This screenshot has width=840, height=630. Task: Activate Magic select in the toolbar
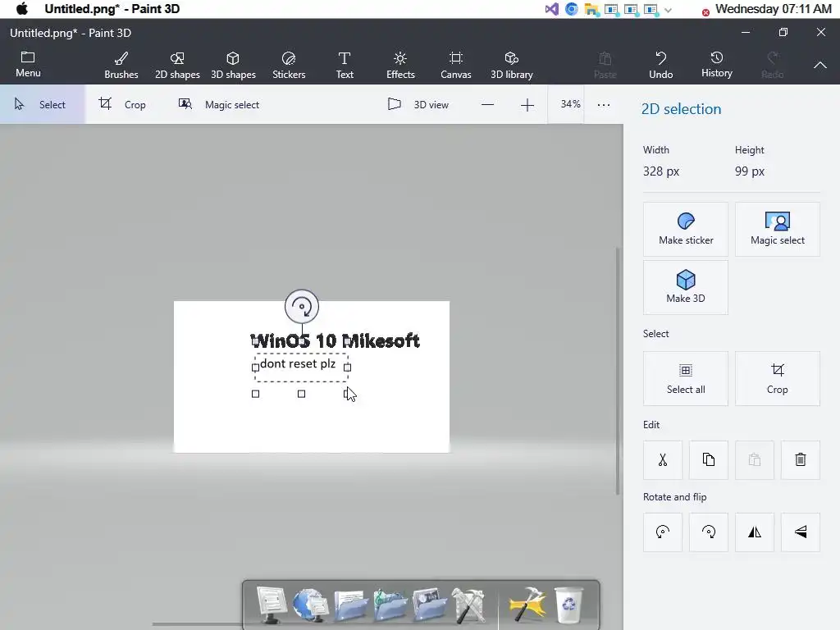coord(218,104)
